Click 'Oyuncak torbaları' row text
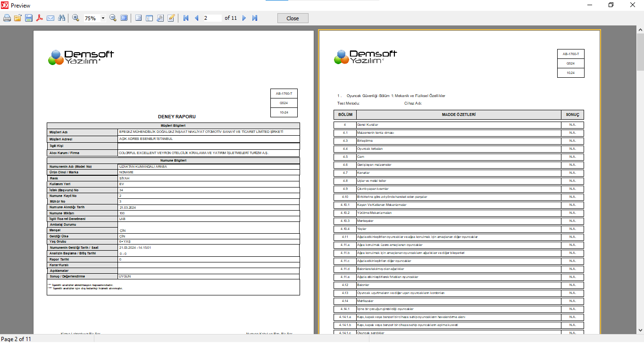644x343 pixels. [x=369, y=148]
